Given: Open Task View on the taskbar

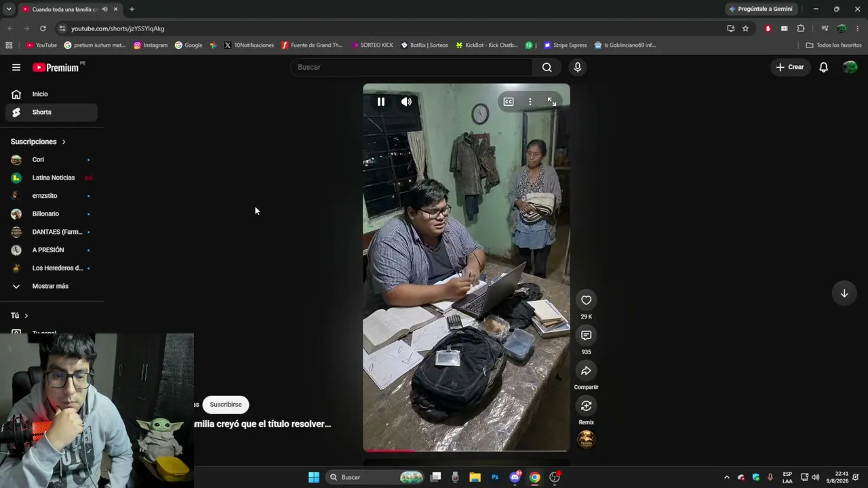Looking at the screenshot, I should tap(436, 477).
